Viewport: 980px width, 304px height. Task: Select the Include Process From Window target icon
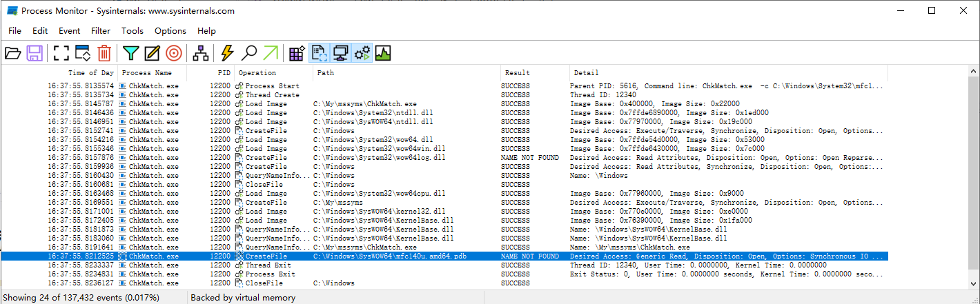coord(173,53)
